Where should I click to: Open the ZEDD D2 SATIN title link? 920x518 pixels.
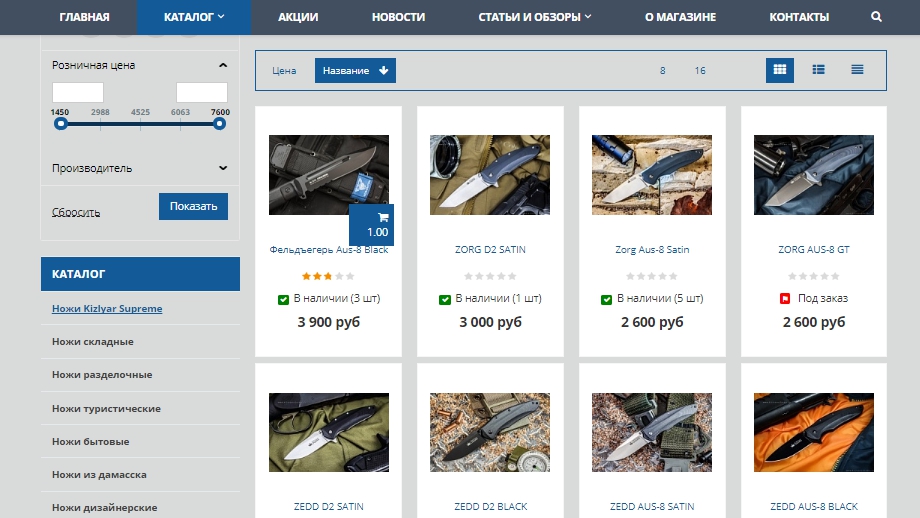329,506
